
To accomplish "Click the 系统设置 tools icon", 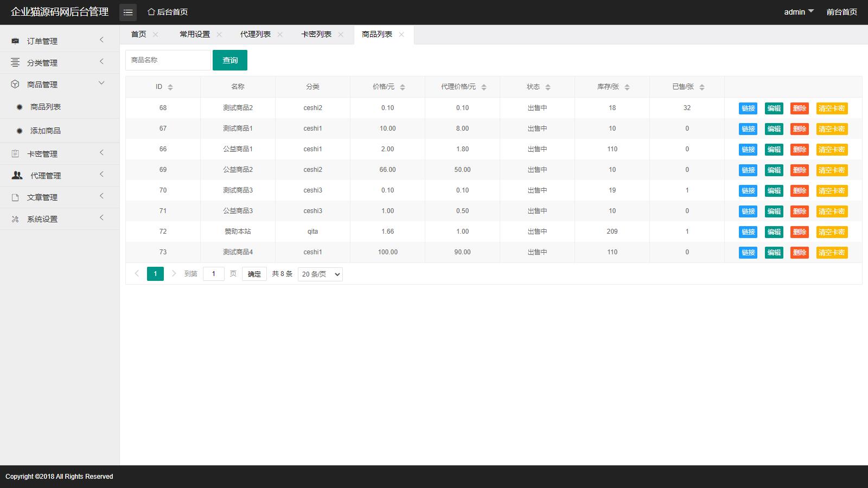I will [x=15, y=219].
